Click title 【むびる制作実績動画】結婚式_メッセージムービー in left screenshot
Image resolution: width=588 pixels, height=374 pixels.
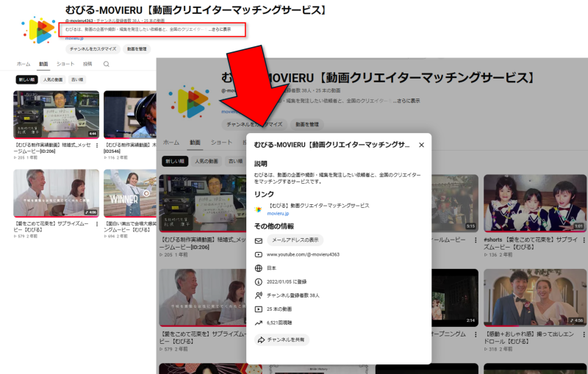click(52, 148)
